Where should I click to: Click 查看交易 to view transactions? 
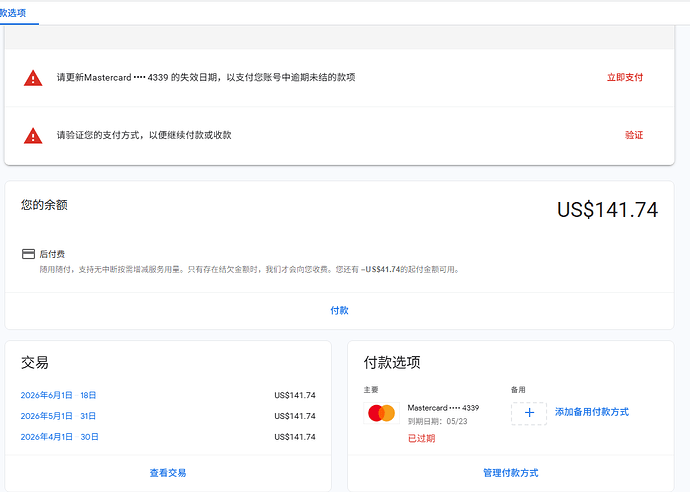(x=168, y=473)
